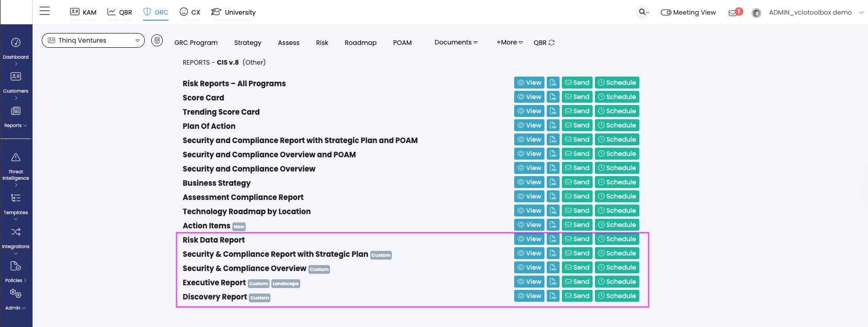Open the Customers sidebar icon
Screen dimensions: 868x327
[16, 77]
